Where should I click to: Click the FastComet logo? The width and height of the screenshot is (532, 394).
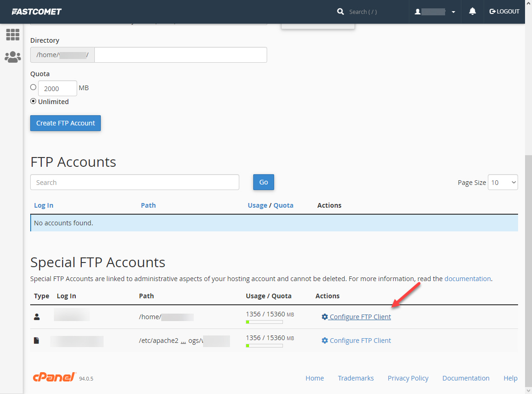pyautogui.click(x=37, y=12)
